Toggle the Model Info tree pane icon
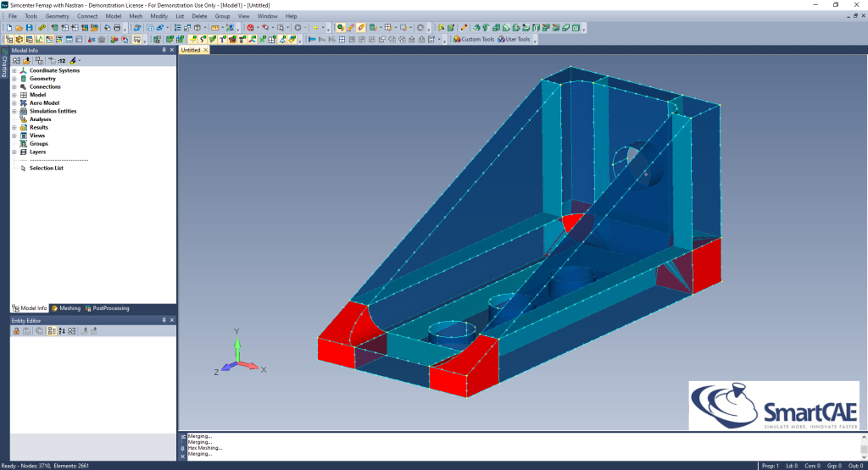The height and width of the screenshot is (470, 868). tap(9, 39)
